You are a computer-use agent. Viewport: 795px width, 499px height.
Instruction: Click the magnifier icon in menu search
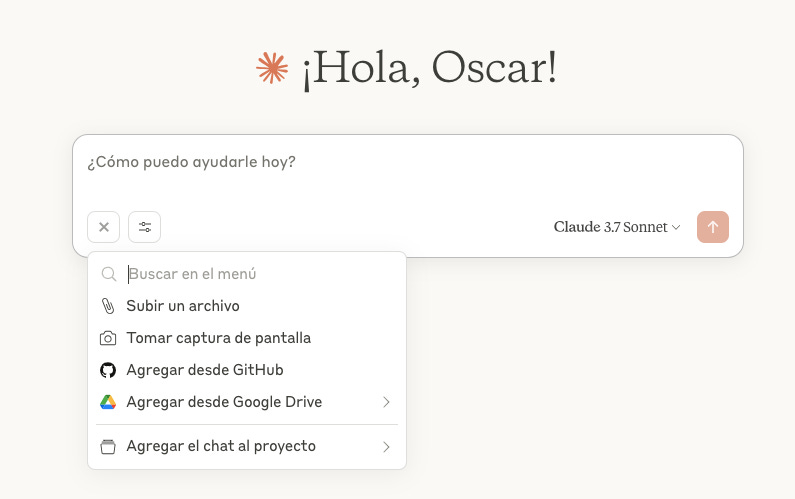(109, 274)
